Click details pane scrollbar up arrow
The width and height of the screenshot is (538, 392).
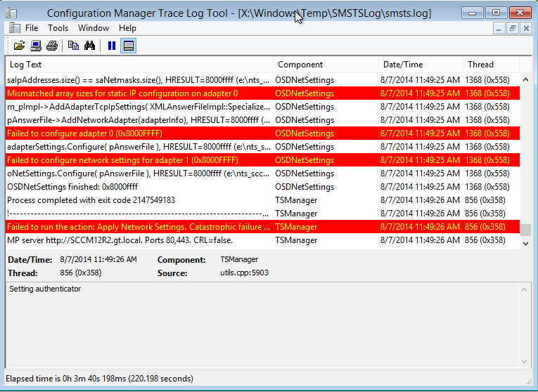[x=524, y=290]
